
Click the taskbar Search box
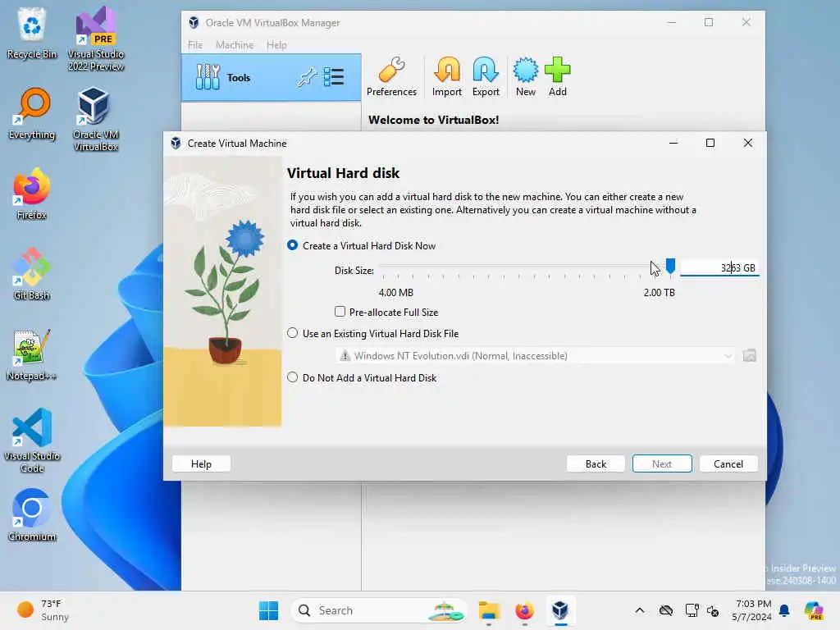[379, 610]
